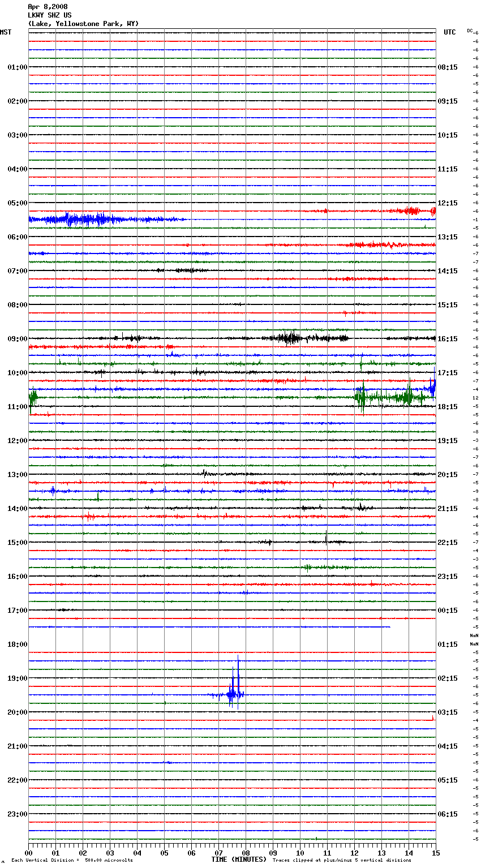This screenshot has width=481, height=868.
Task: Click the DC column header at top right
Action: point(470,31)
